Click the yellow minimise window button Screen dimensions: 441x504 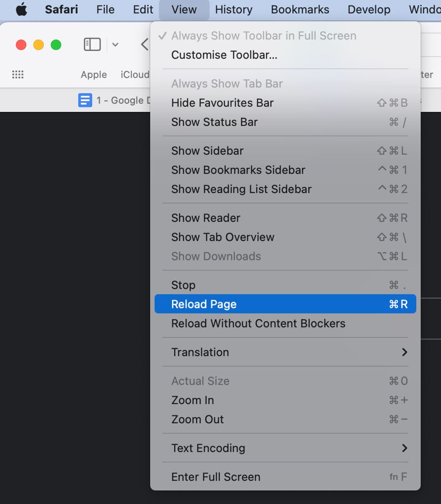[38, 45]
